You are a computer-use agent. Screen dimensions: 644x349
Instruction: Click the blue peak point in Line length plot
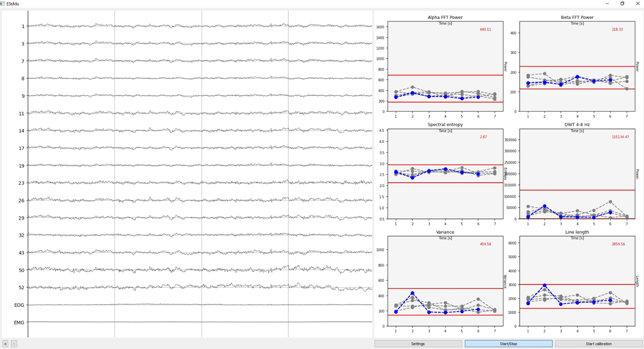pos(544,286)
